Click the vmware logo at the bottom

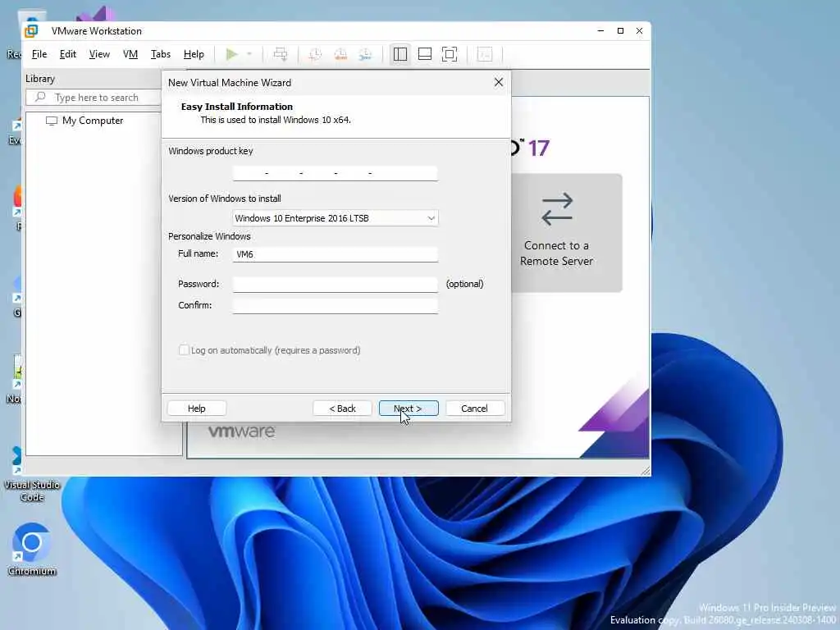click(x=242, y=431)
